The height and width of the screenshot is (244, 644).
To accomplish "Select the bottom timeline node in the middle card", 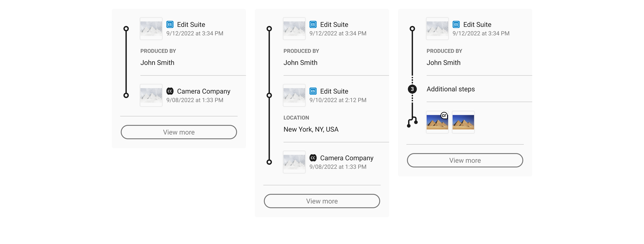I will [x=269, y=162].
